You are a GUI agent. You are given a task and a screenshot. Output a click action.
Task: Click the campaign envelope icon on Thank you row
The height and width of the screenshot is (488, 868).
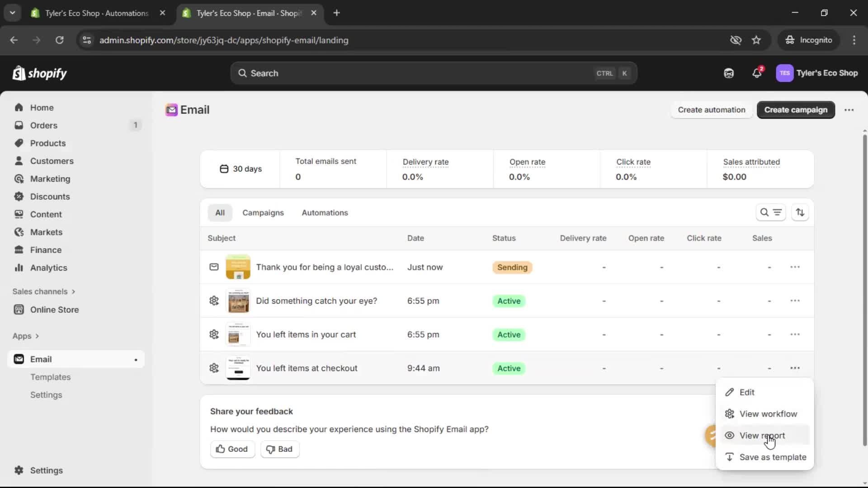[214, 267]
